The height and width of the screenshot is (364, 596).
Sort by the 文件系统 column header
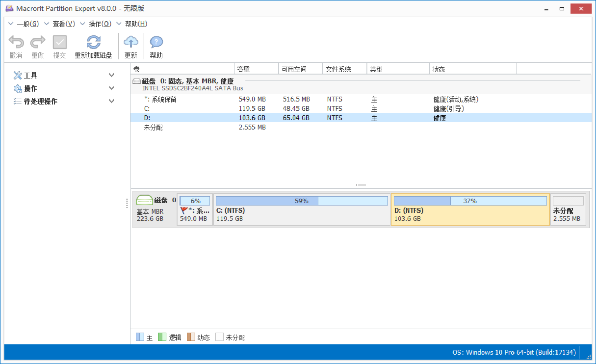click(345, 69)
